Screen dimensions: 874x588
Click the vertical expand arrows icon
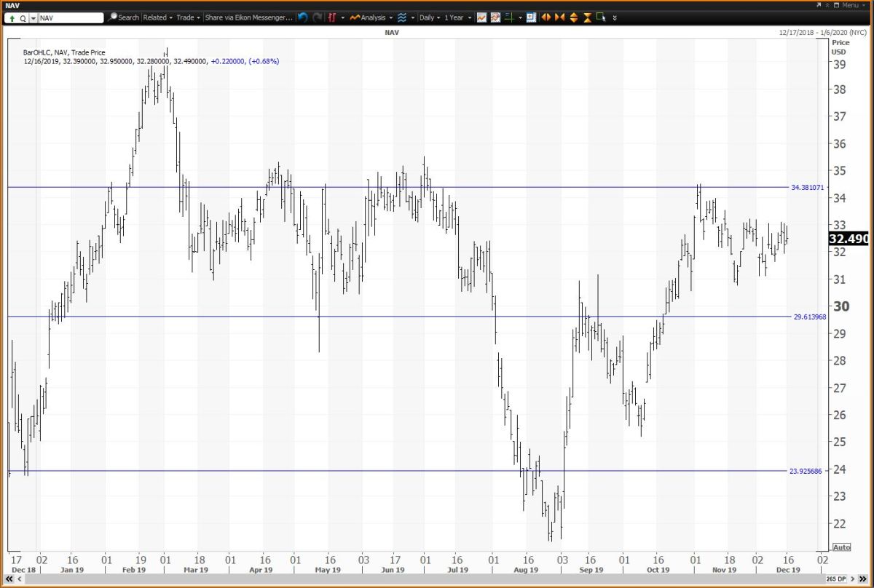click(x=573, y=17)
